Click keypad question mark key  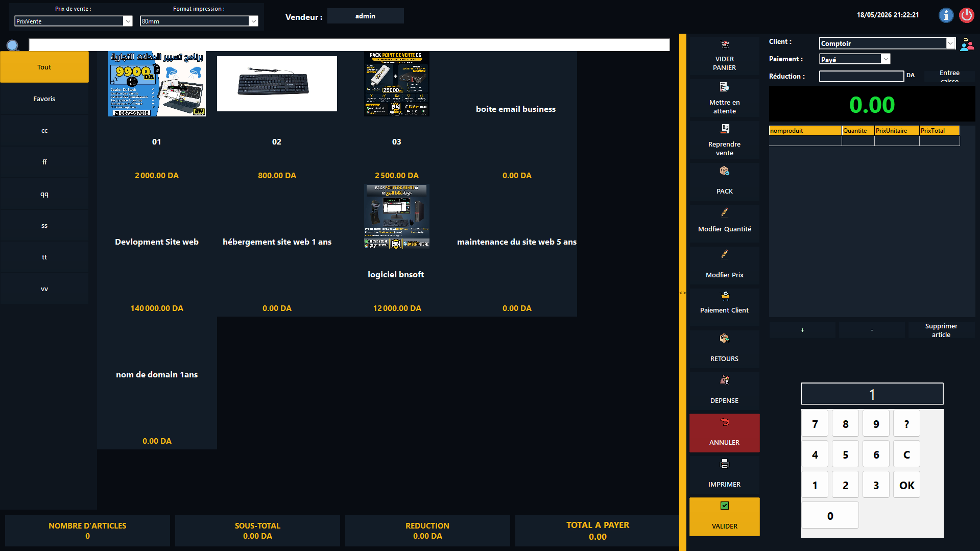[906, 423]
